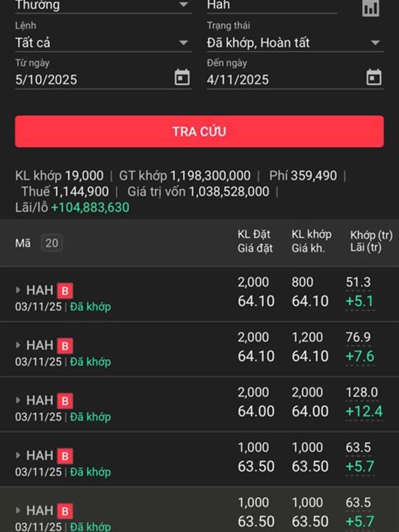The image size is (399, 532).
Task: Click the B badge on 64.00 HAH order
Action: pos(65,401)
